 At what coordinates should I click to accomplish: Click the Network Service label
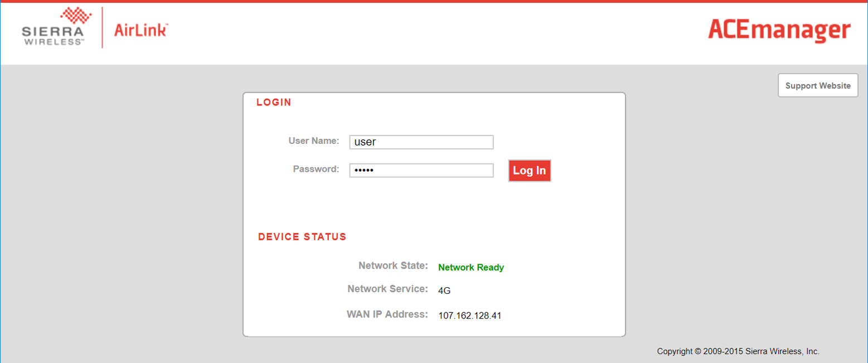[387, 289]
